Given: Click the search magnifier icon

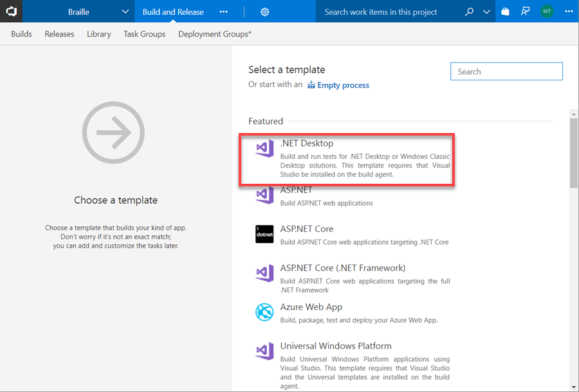Looking at the screenshot, I should pos(469,12).
